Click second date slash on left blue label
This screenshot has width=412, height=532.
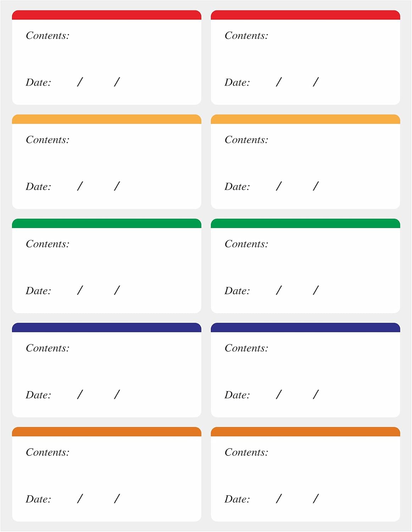tap(117, 394)
